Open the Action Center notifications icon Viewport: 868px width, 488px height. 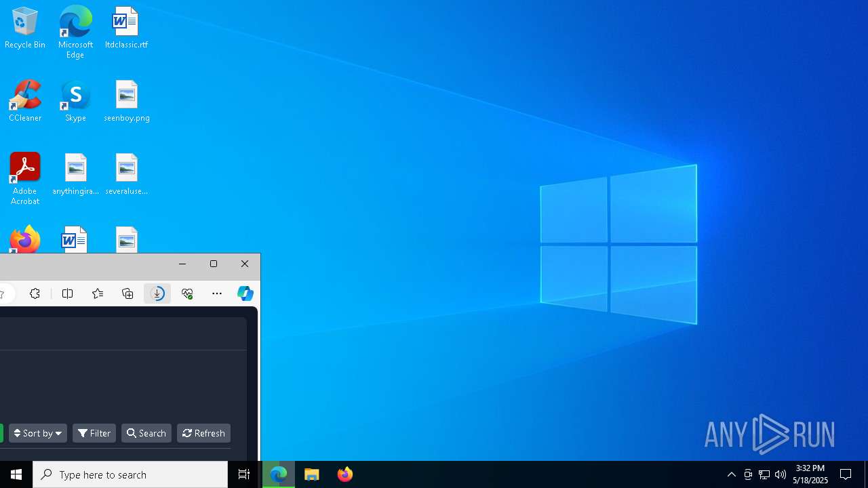click(846, 474)
